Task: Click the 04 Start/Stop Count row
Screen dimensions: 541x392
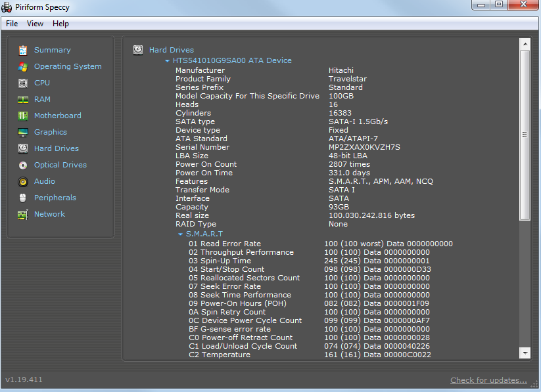Action: (310, 269)
